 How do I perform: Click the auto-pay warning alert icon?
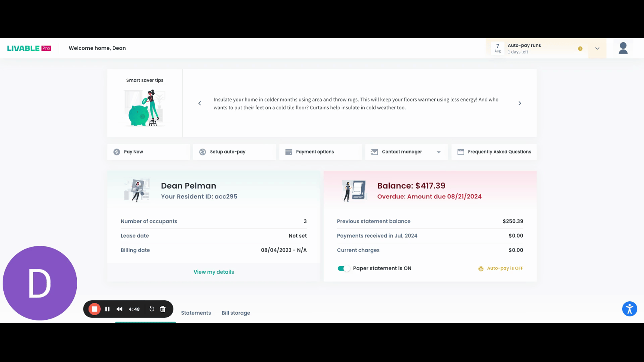(580, 49)
